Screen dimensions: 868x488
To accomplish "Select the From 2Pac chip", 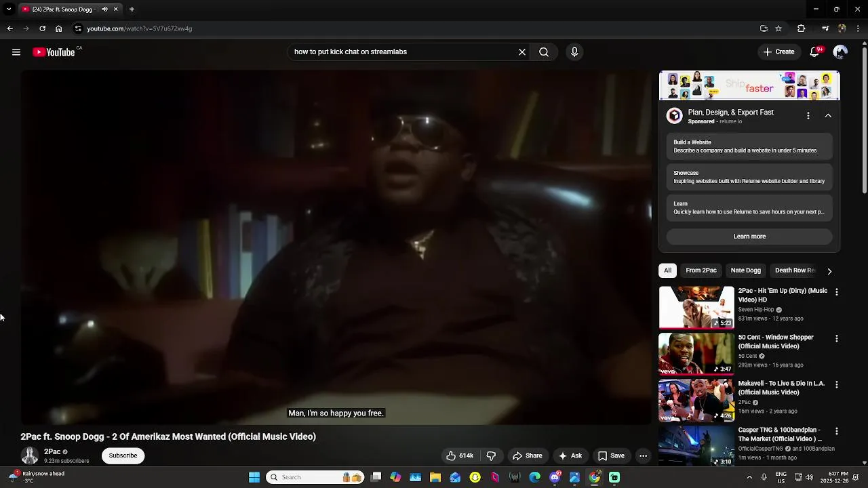I will pyautogui.click(x=701, y=270).
